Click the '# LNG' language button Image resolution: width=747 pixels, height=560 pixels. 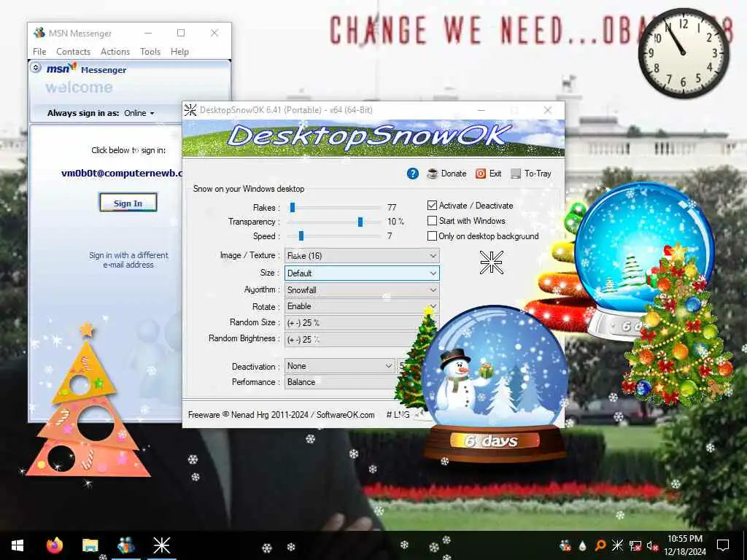[x=398, y=415]
